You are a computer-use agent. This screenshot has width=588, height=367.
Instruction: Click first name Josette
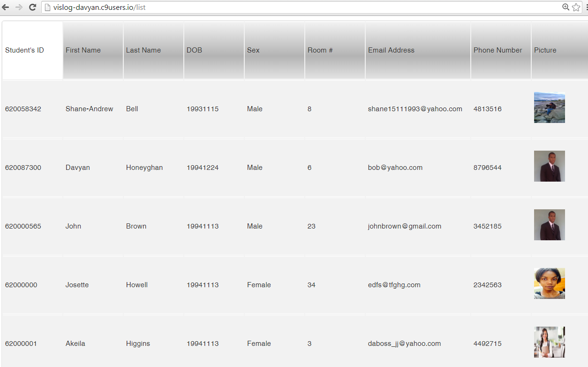(77, 285)
